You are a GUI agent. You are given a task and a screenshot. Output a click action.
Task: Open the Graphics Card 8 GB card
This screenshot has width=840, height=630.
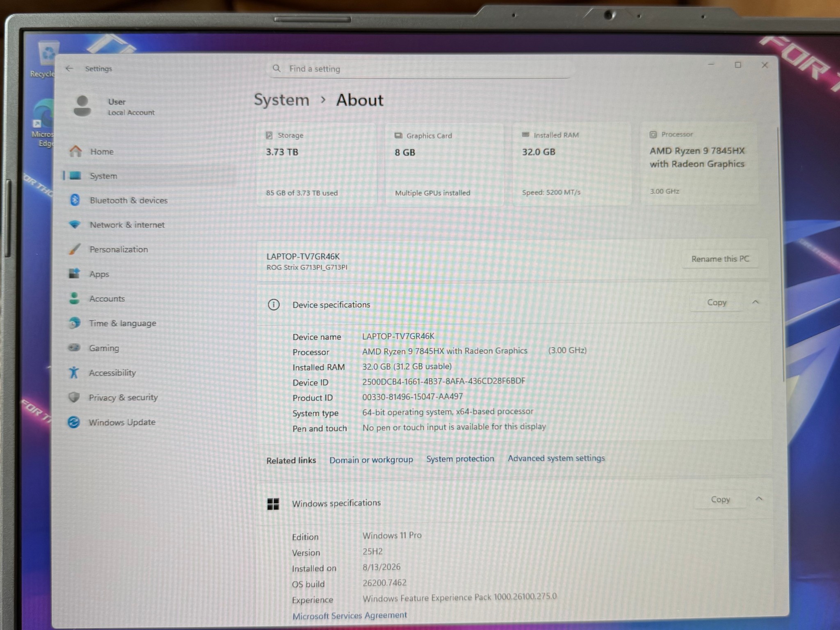tap(444, 164)
